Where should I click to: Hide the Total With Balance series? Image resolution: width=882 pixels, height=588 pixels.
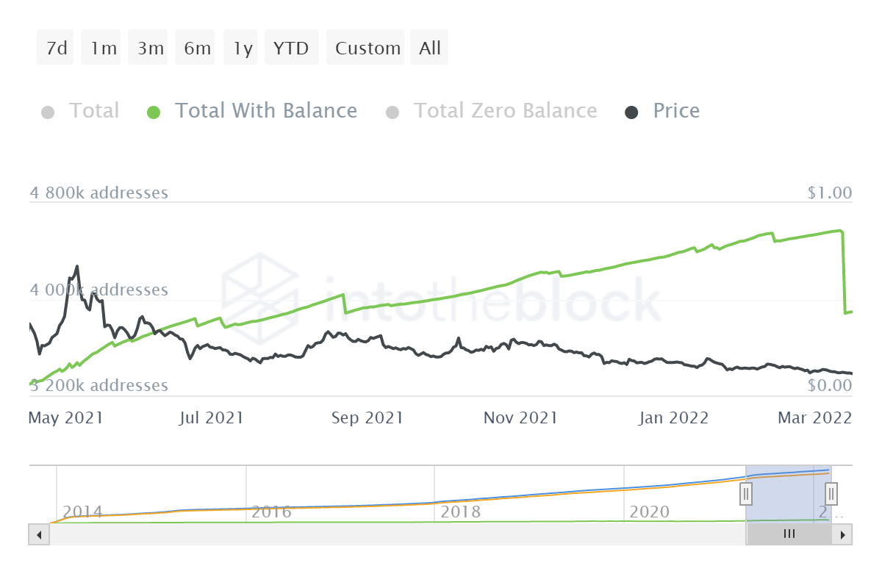(265, 111)
